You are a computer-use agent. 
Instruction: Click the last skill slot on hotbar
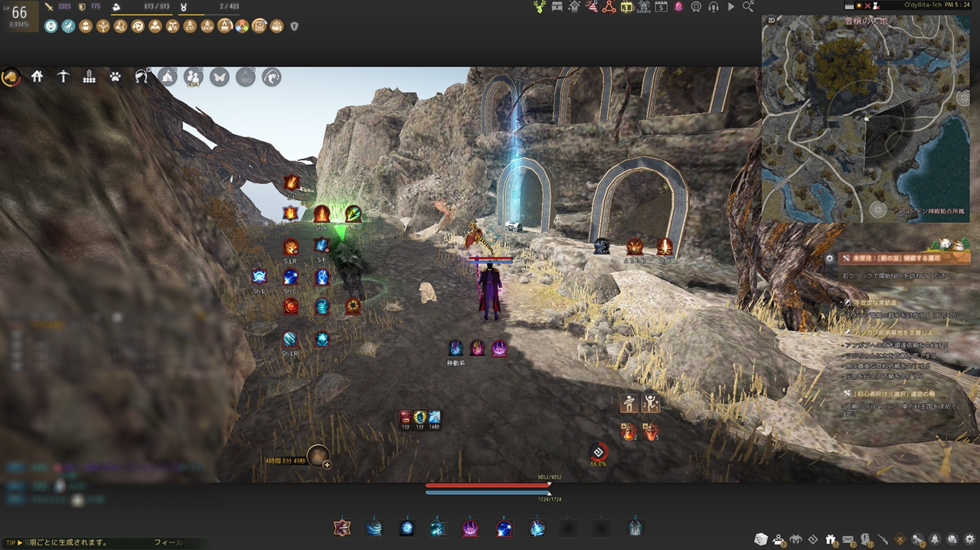(635, 527)
